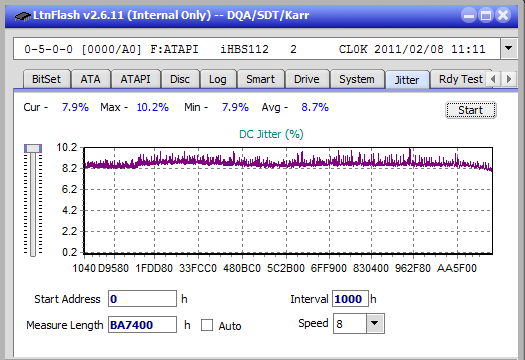This screenshot has height=360, width=525.
Task: Open the Speed dropdown list
Action: (375, 323)
